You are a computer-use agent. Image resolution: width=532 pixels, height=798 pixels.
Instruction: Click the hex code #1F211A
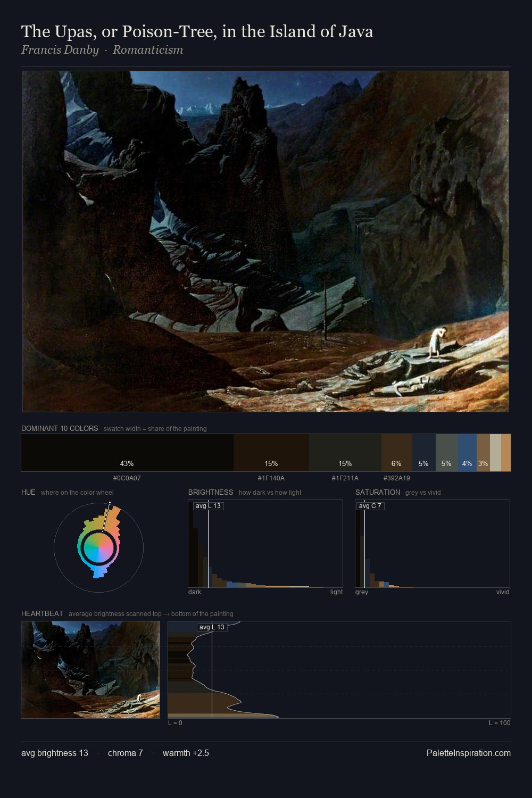coord(345,478)
